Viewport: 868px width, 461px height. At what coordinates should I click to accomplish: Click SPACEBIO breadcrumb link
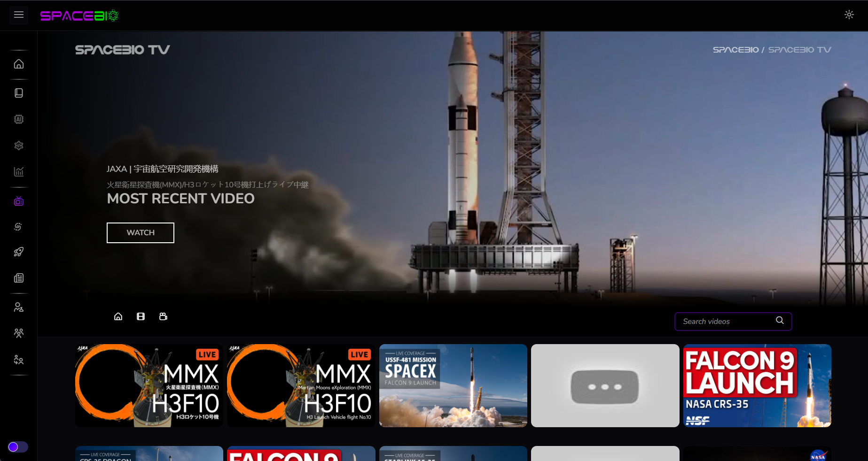[735, 50]
